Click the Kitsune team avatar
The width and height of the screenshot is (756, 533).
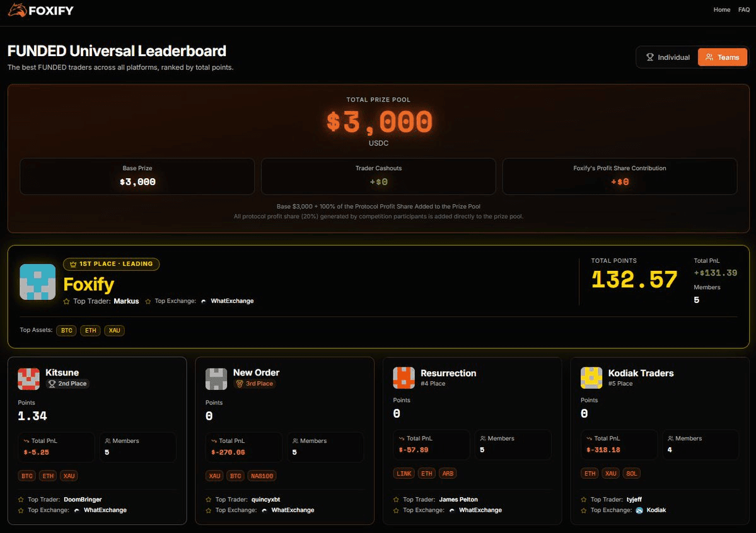pos(29,379)
